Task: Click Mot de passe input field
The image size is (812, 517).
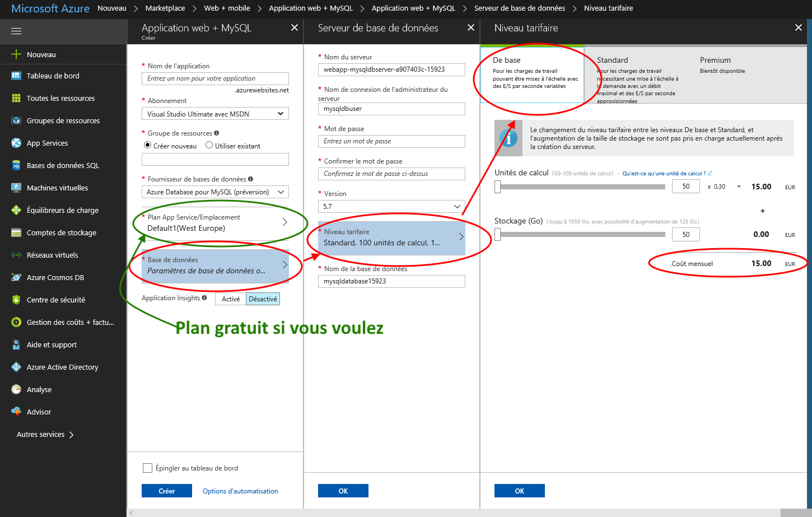Action: click(x=391, y=141)
